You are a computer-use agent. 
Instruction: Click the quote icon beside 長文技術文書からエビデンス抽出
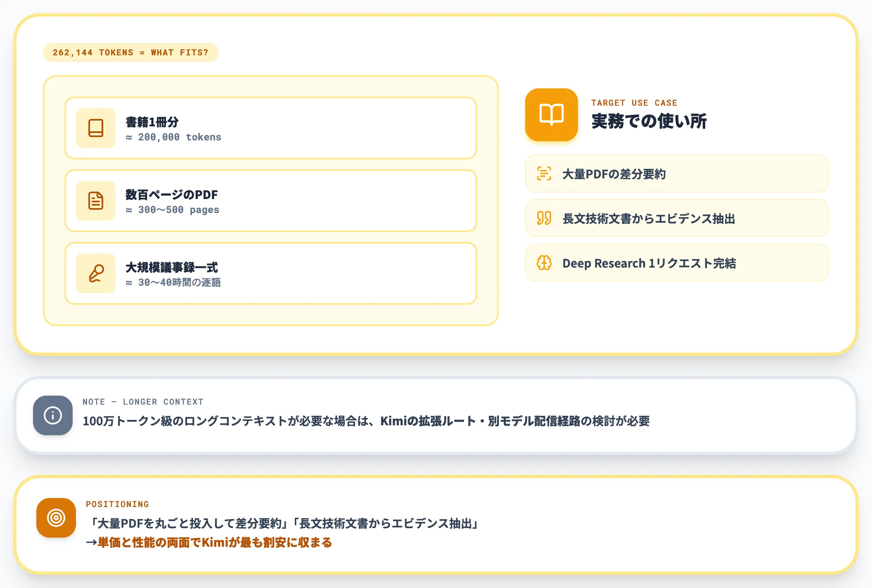[x=544, y=218]
